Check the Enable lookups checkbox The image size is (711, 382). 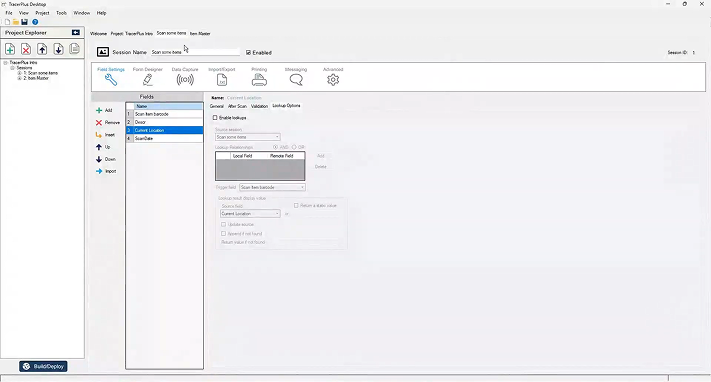click(x=215, y=118)
